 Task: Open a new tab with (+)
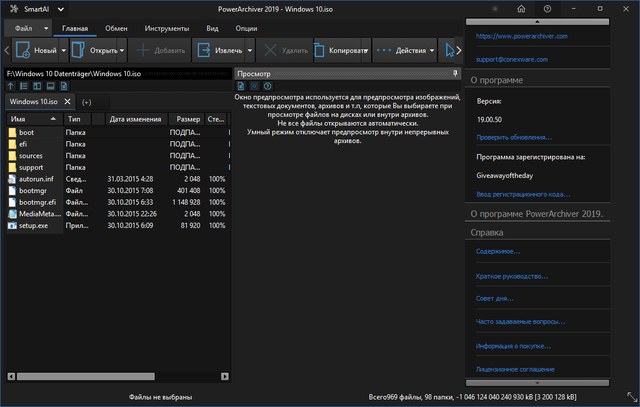87,102
